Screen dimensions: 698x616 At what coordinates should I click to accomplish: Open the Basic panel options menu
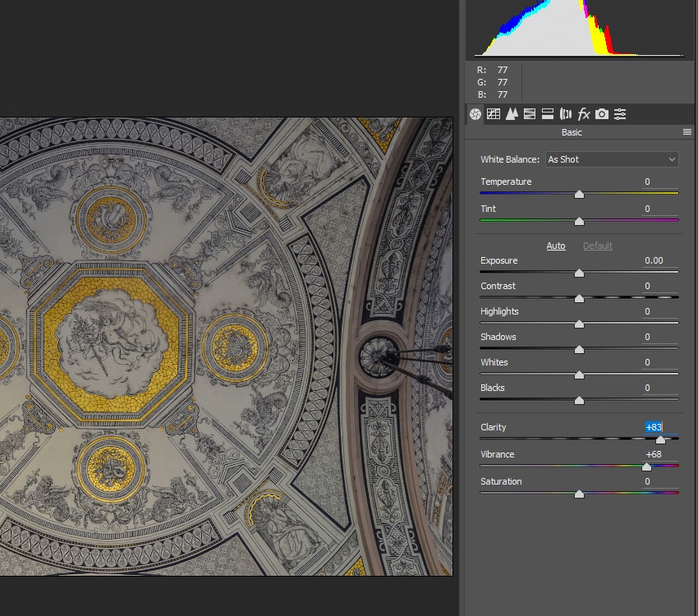click(687, 131)
